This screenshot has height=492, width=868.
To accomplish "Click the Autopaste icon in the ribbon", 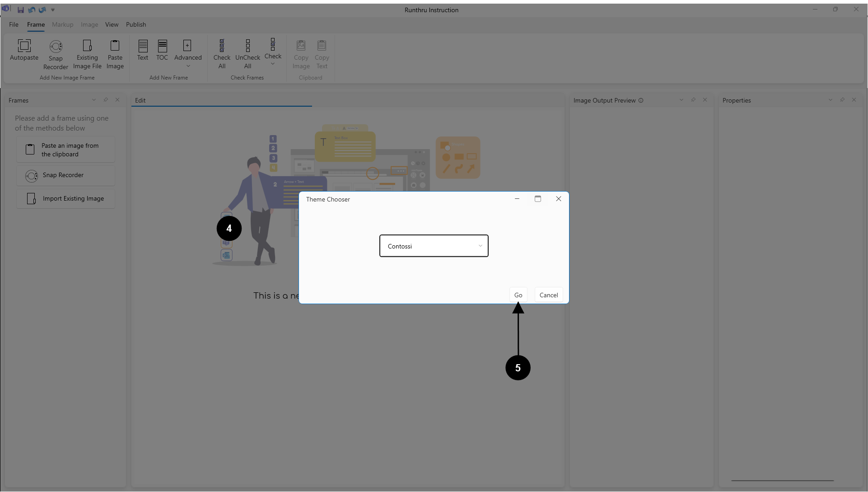I will coord(24,46).
